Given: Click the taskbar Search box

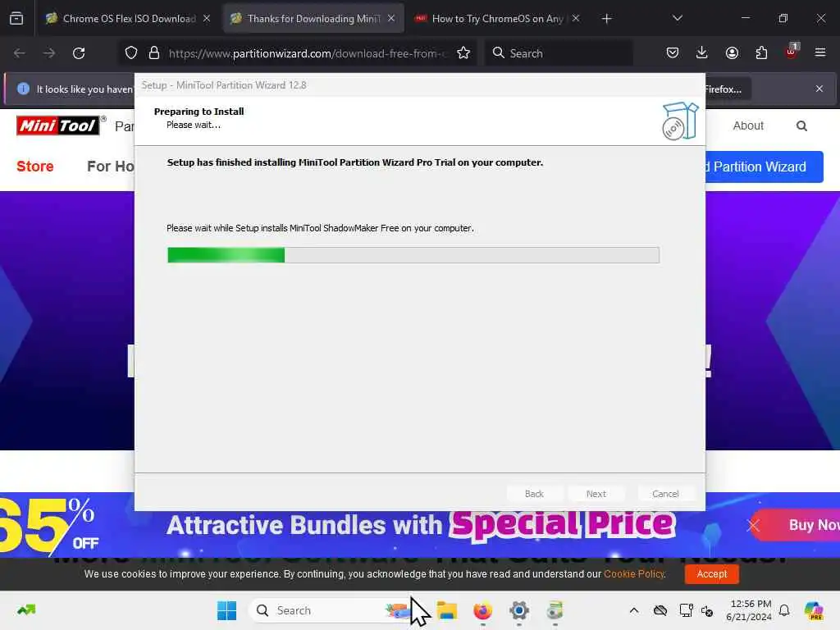Looking at the screenshot, I should coord(331,610).
